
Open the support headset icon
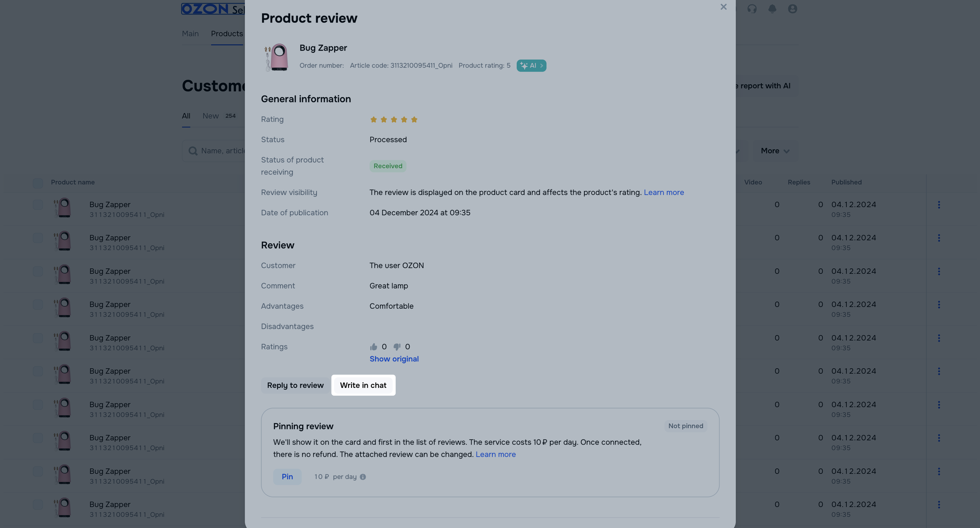click(x=752, y=9)
